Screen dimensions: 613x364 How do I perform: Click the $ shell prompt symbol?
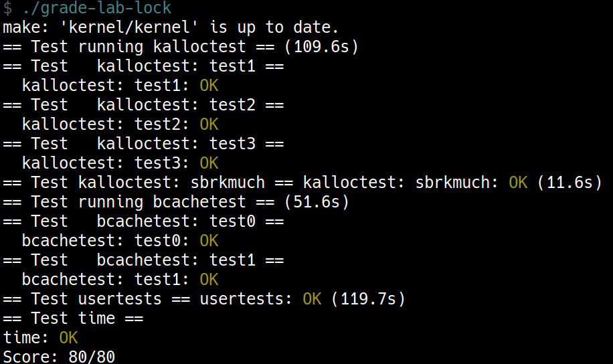tap(7, 9)
